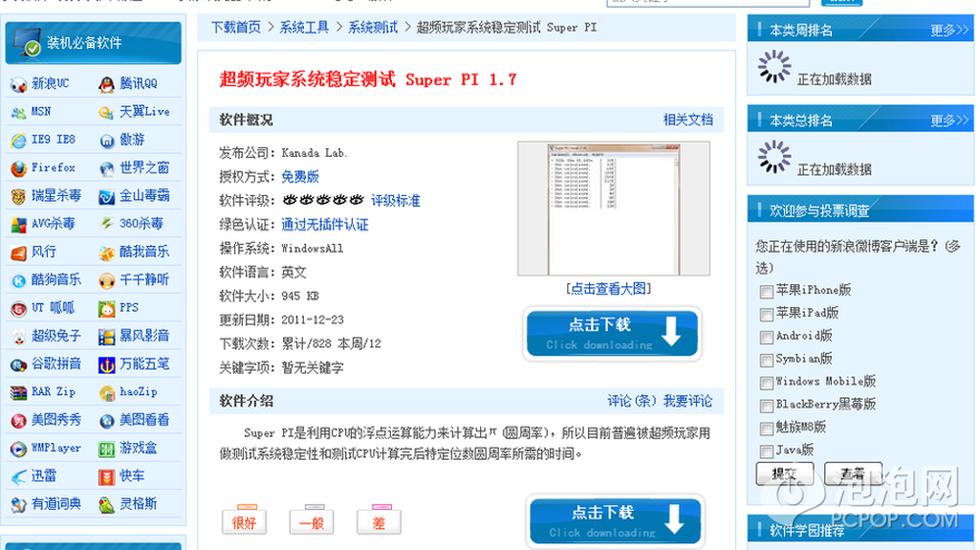The image size is (980, 550).
Task: Open the AVG杀毒 icon
Action: tap(19, 225)
